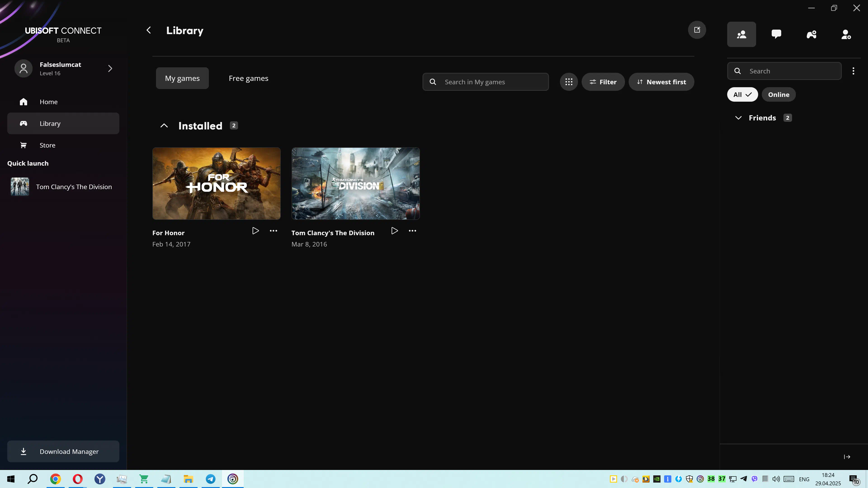Viewport: 868px width, 488px height.
Task: Open the game invites controller icon
Action: (x=811, y=34)
